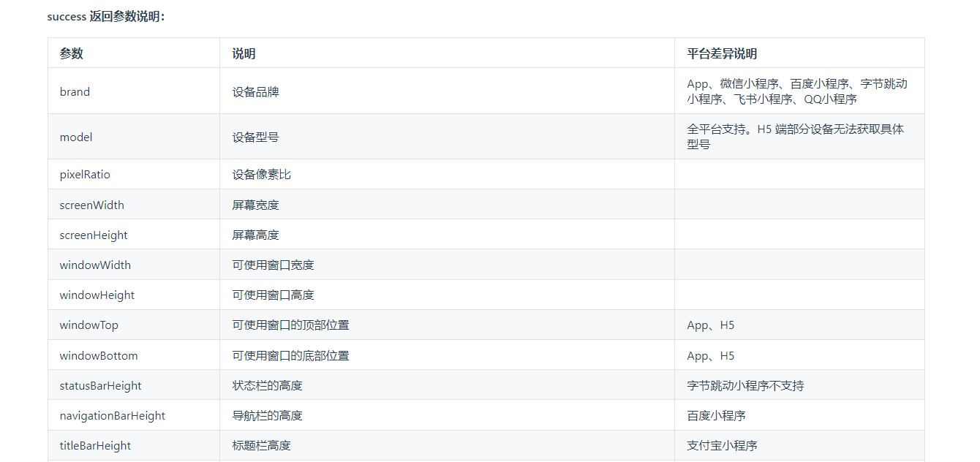980x462 pixels.
Task: Click the 参数 column header
Action: click(x=68, y=53)
